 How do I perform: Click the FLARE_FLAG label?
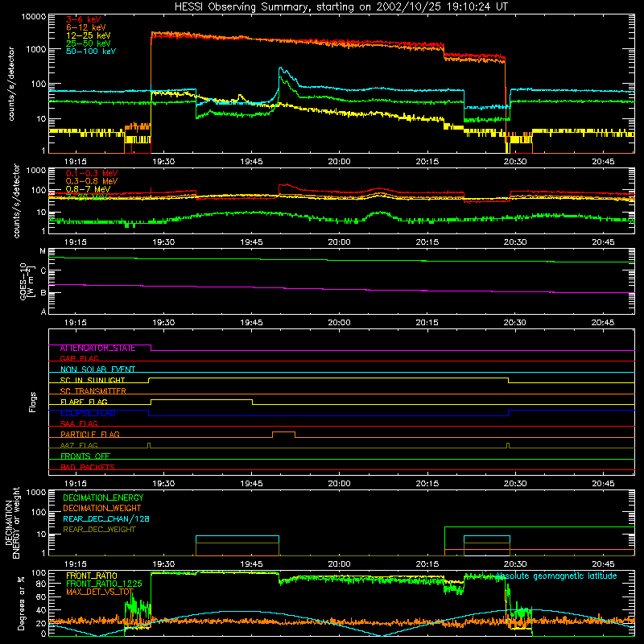pos(84,402)
